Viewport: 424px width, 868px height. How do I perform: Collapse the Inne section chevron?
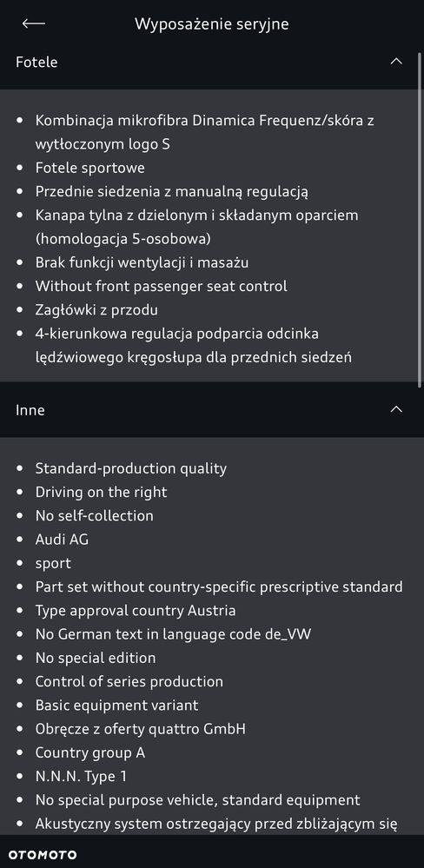pos(396,409)
